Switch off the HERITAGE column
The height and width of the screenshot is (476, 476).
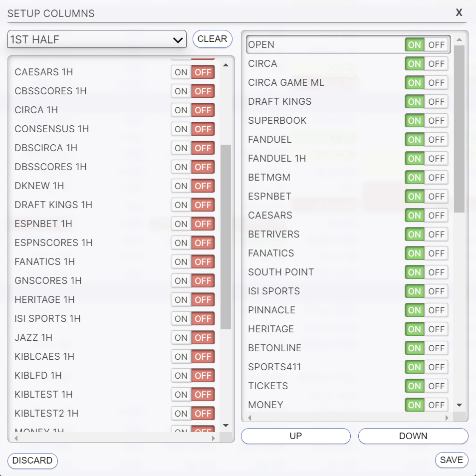(x=436, y=329)
